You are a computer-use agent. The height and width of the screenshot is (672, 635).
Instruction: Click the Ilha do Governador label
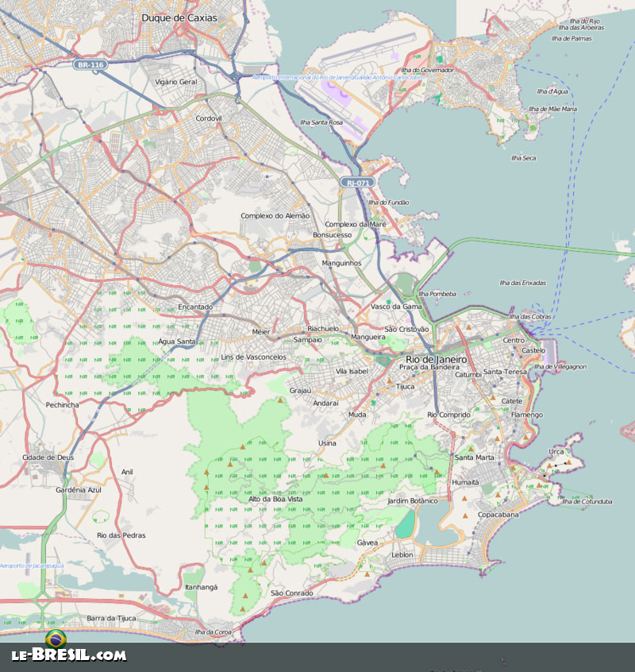pos(427,70)
